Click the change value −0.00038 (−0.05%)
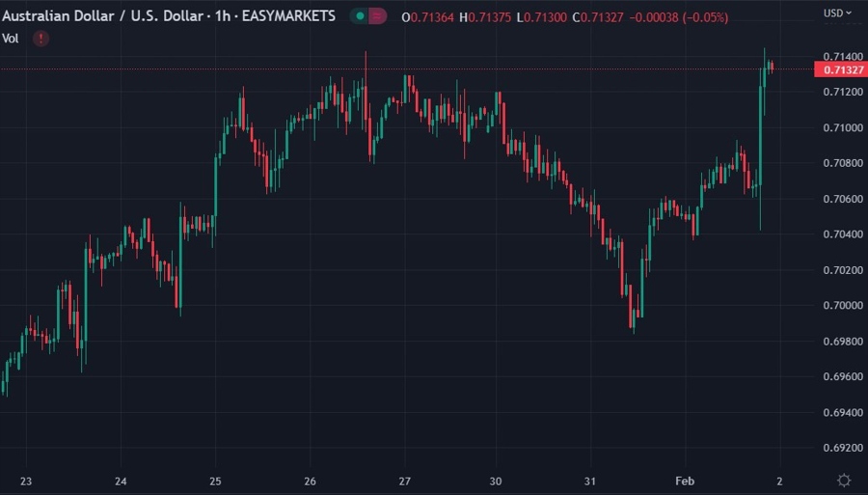 coord(679,17)
